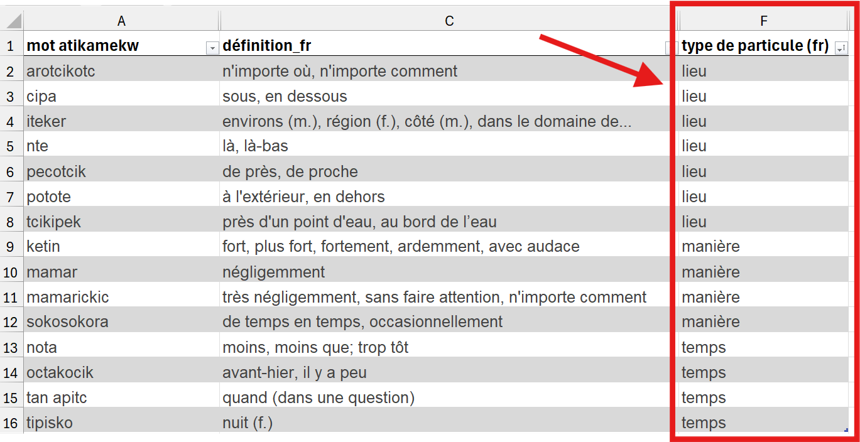The width and height of the screenshot is (860, 442).
Task: Select column A header
Action: coord(121,21)
